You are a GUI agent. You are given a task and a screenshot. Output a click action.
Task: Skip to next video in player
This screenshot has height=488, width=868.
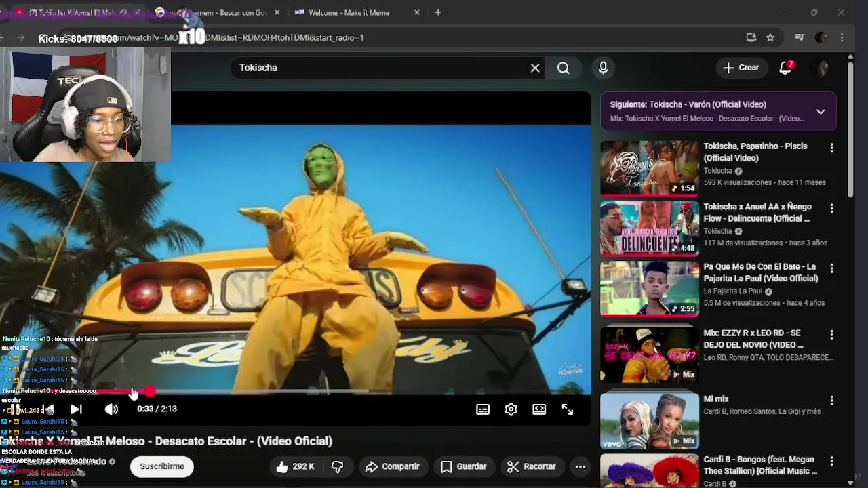(76, 409)
